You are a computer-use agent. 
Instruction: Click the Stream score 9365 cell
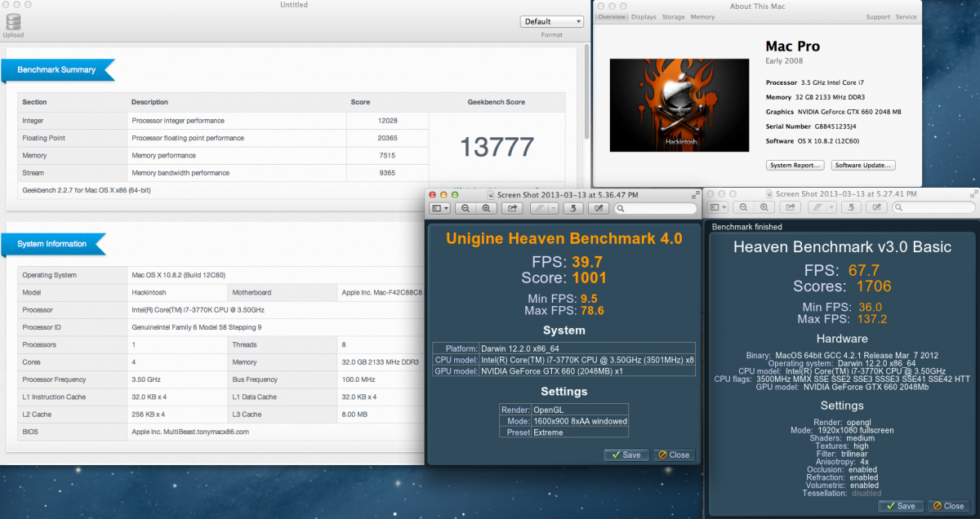[x=388, y=173]
